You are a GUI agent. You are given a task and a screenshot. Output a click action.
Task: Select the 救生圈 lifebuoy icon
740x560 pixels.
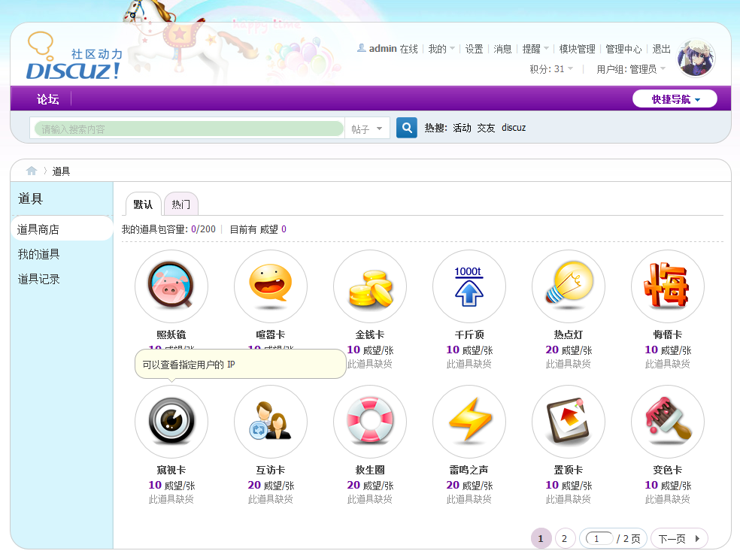(x=369, y=422)
